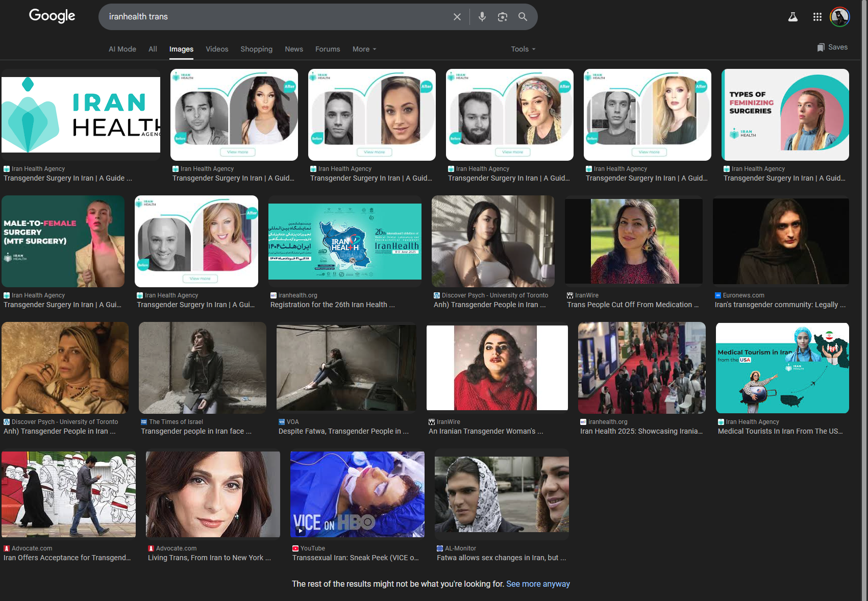Open 'Transgender people in Iran face' link
Viewport: 868px width, 601px height.
[196, 431]
